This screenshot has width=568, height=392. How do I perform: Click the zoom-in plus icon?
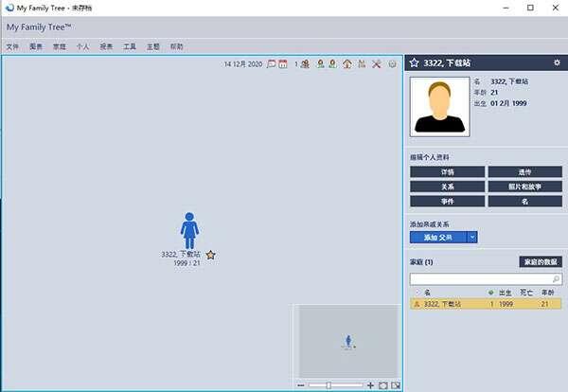point(370,385)
